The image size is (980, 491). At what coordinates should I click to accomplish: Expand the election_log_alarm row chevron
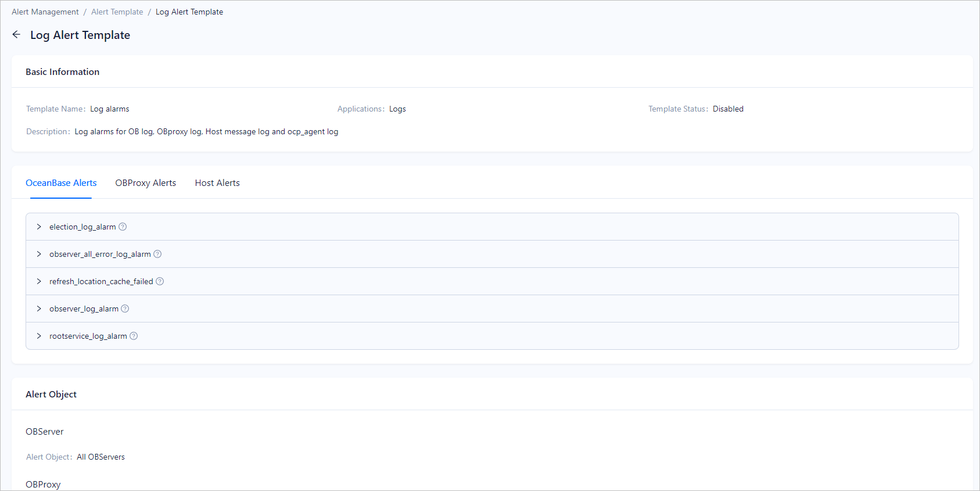[39, 227]
